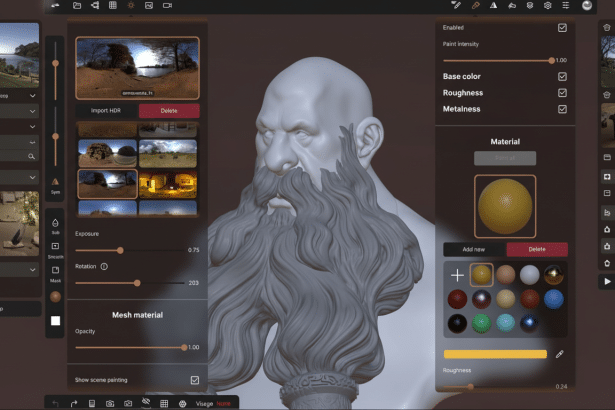Image resolution: width=615 pixels, height=410 pixels.
Task: Toggle the wireframe globe icon
Action: [182, 403]
